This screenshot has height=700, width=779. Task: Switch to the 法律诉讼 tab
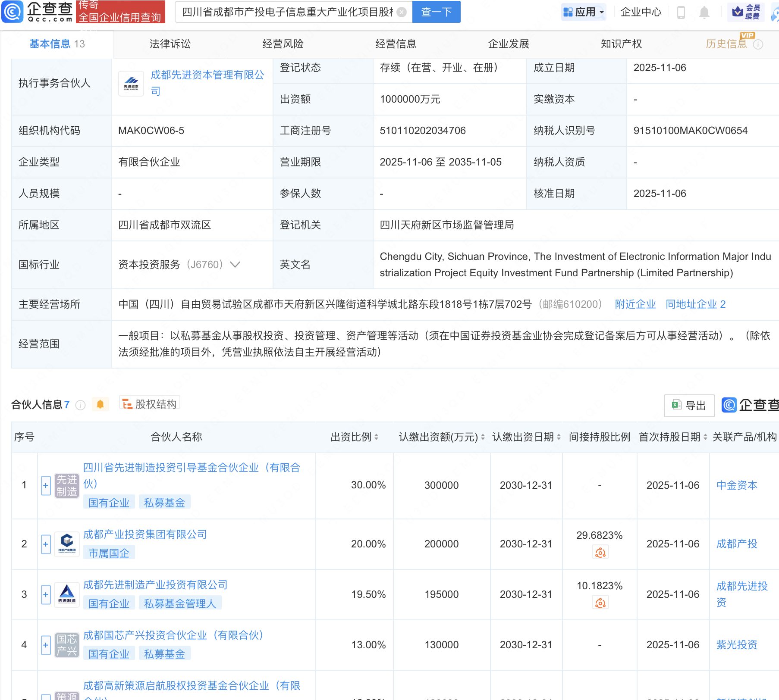click(170, 44)
